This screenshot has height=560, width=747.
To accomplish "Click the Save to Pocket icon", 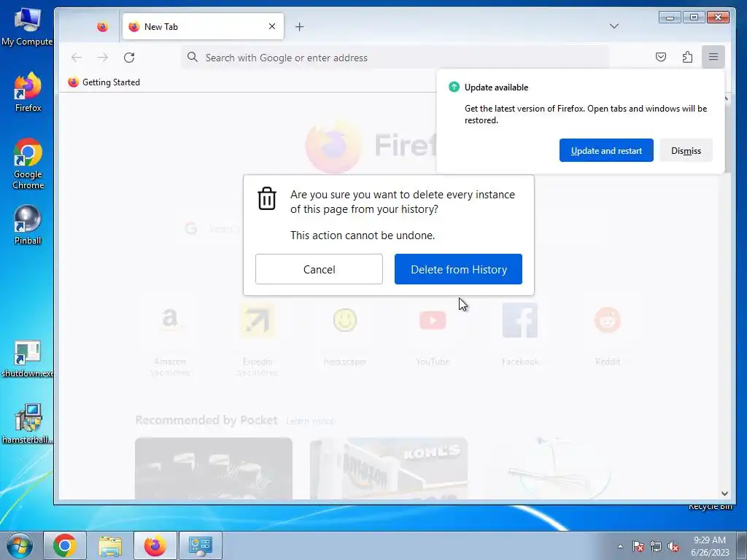I will click(x=660, y=57).
